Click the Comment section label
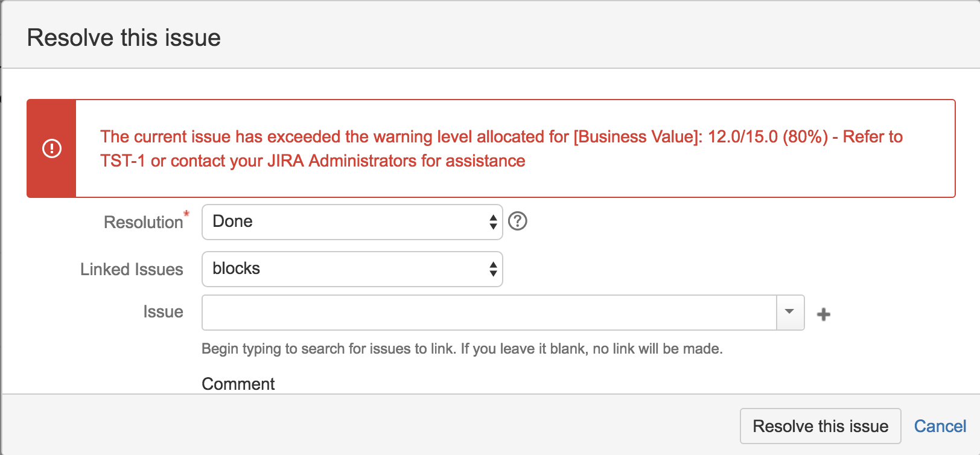980x455 pixels. 238,384
